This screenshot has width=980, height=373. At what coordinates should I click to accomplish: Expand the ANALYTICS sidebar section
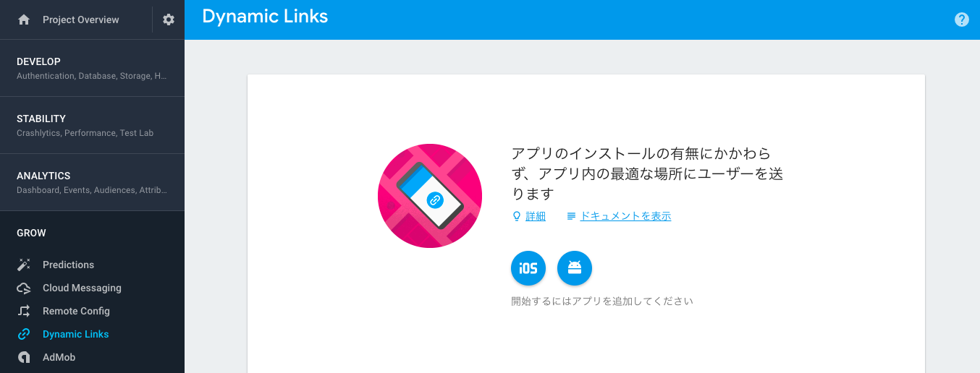[92, 182]
